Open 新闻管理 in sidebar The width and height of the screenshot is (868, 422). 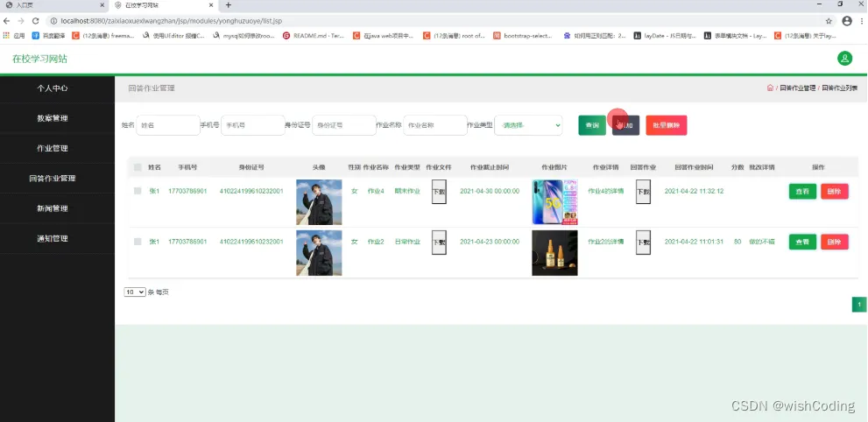(x=53, y=208)
